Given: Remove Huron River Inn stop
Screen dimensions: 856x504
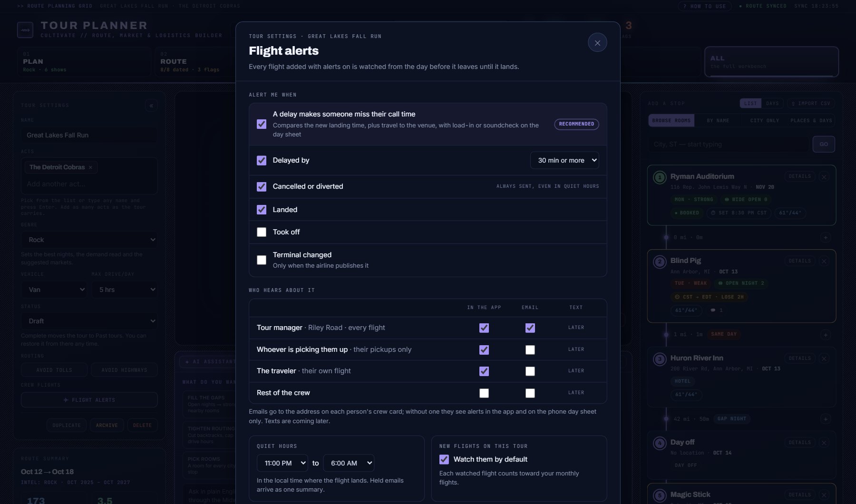Looking at the screenshot, I should coord(825,359).
